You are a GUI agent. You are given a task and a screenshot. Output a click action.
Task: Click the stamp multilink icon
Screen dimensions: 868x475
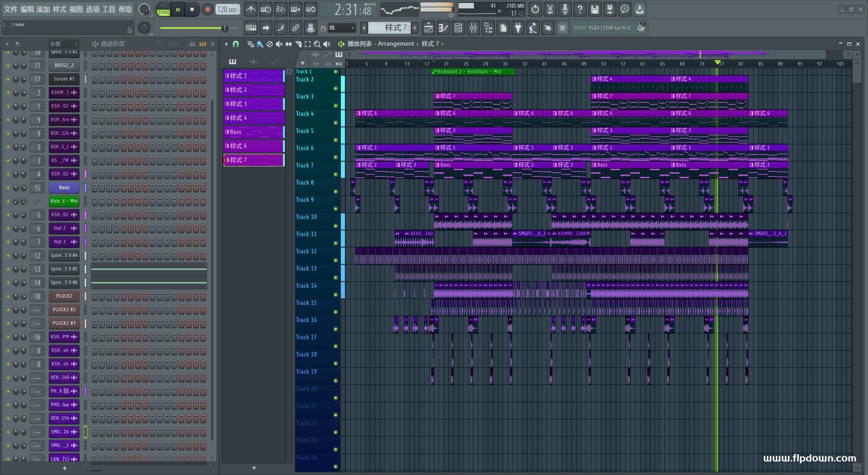[x=311, y=28]
